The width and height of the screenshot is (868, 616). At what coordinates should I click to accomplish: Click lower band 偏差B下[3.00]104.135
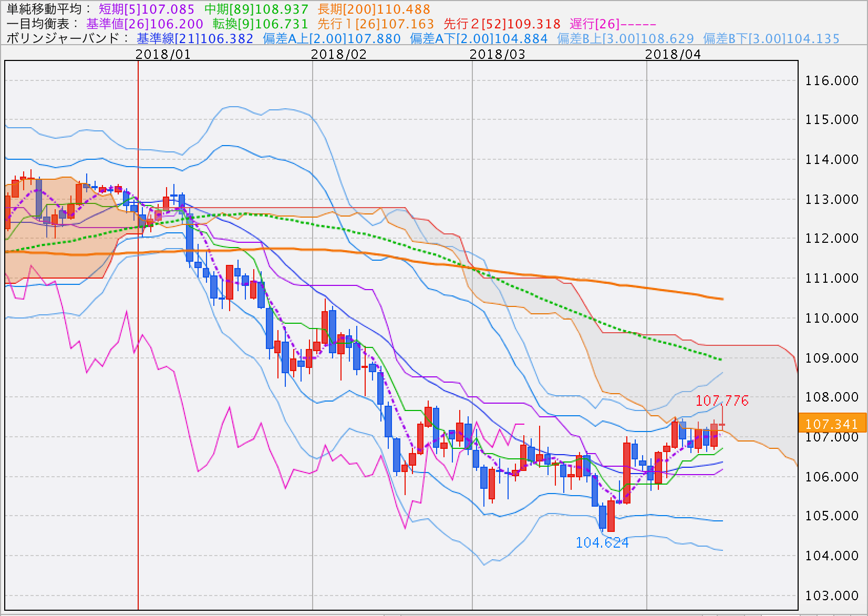[771, 38]
